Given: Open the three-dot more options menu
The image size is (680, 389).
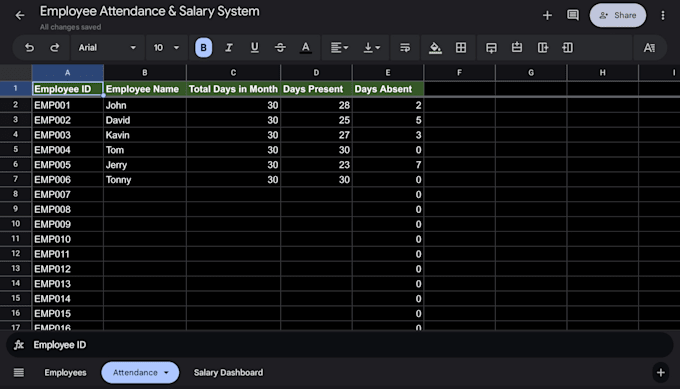Looking at the screenshot, I should 663,16.
